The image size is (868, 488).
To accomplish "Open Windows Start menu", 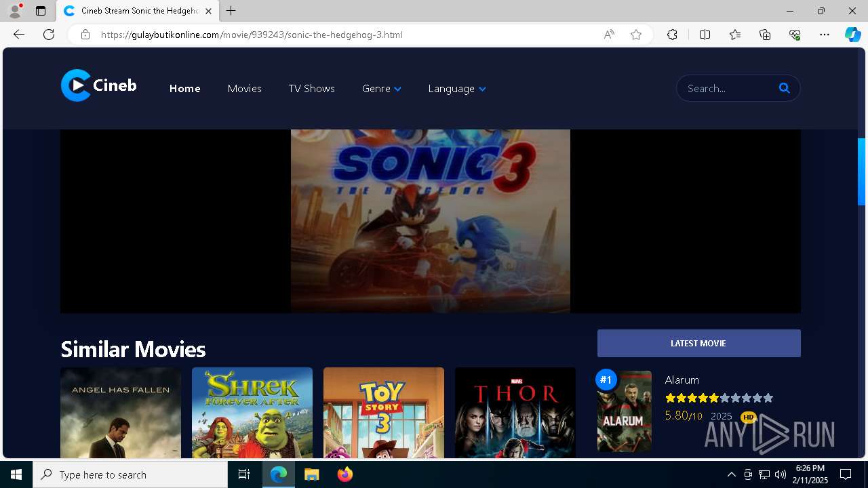I will pos(16,474).
